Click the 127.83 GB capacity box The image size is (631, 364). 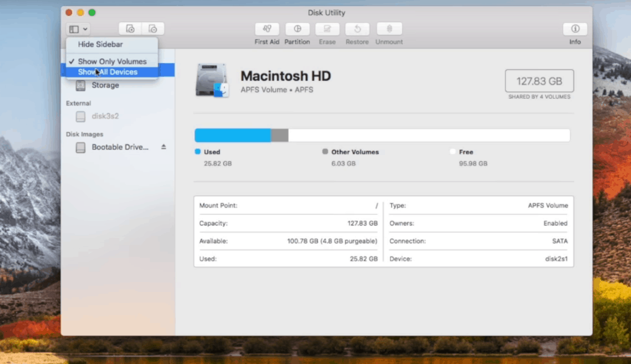click(539, 80)
